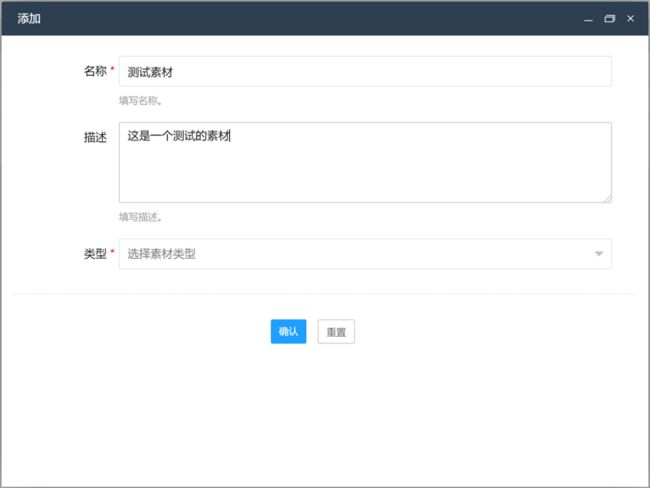This screenshot has width=650, height=488.
Task: Close the 添加 dialog
Action: pos(631,19)
